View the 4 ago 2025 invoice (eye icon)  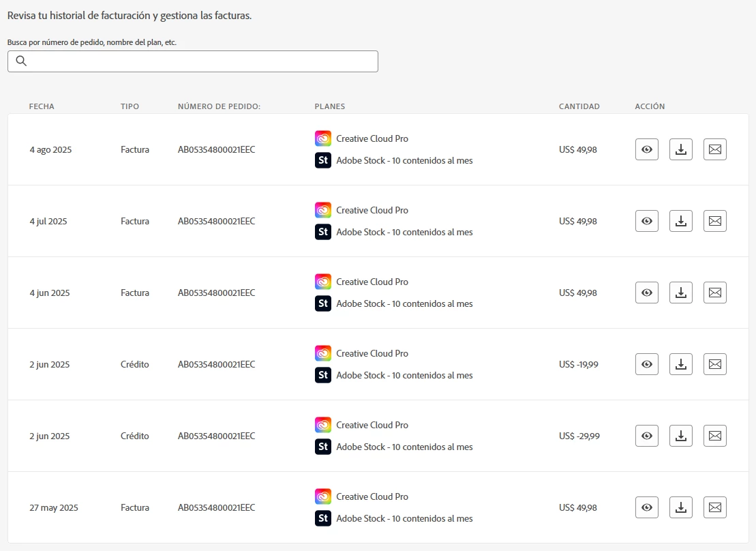[646, 149]
